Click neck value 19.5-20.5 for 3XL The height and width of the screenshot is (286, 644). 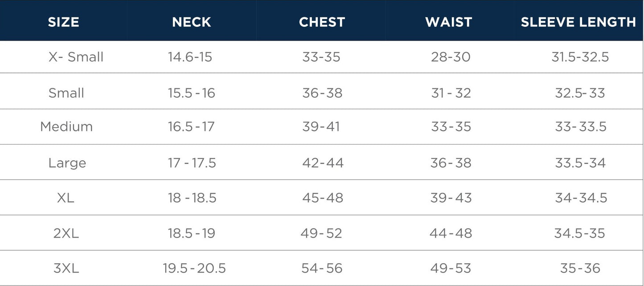click(x=194, y=268)
